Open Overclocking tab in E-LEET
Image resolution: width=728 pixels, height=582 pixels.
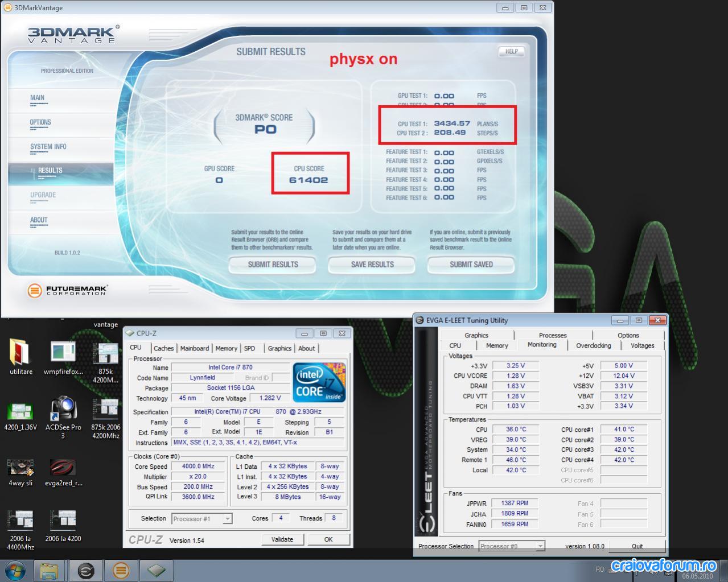pyautogui.click(x=593, y=346)
